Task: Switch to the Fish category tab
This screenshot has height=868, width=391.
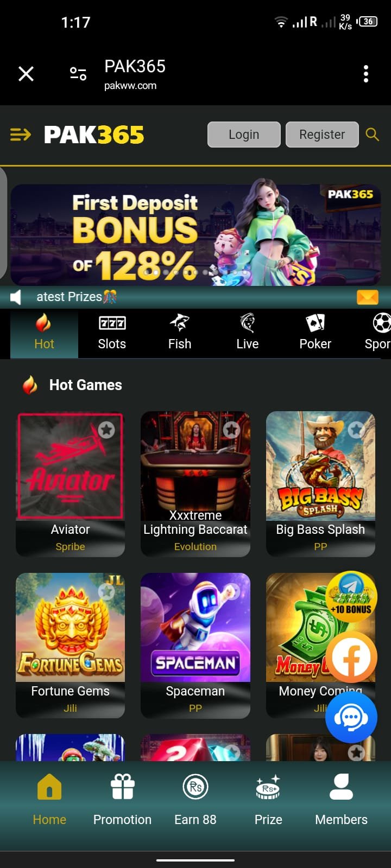Action: (180, 333)
